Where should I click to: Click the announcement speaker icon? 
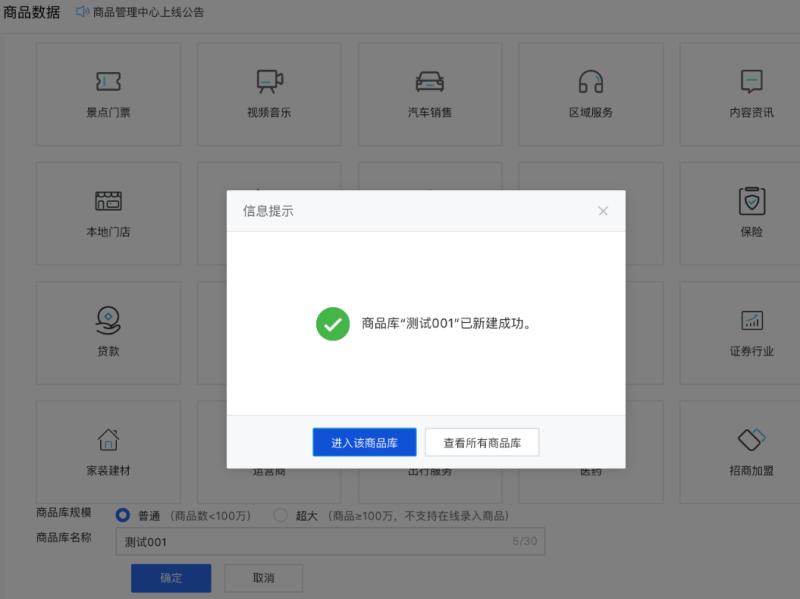tap(82, 12)
